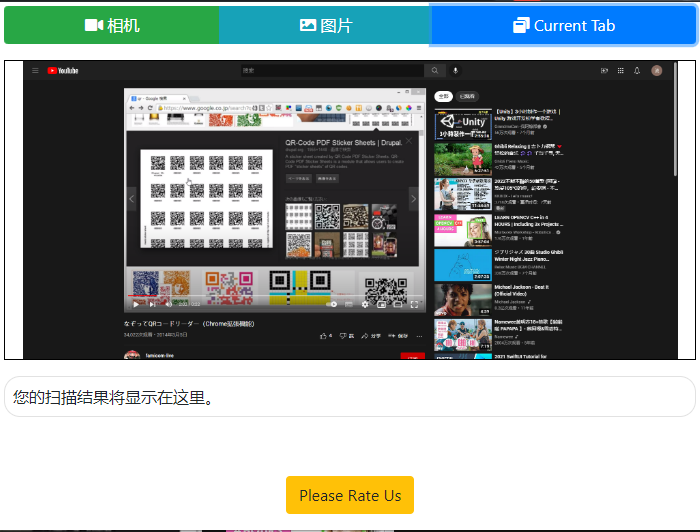Click the YouTube search magnifier button
This screenshot has width=700, height=532.
(x=435, y=71)
